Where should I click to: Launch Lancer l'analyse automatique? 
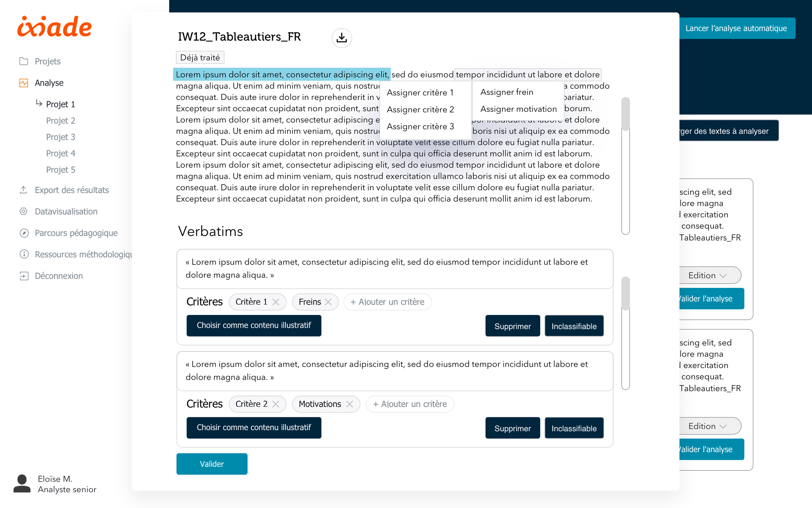point(736,28)
